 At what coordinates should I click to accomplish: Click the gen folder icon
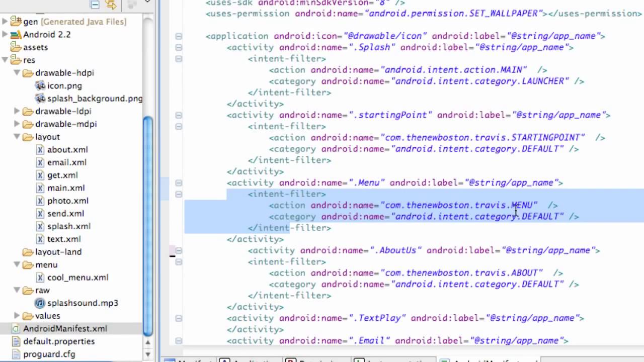click(x=16, y=22)
